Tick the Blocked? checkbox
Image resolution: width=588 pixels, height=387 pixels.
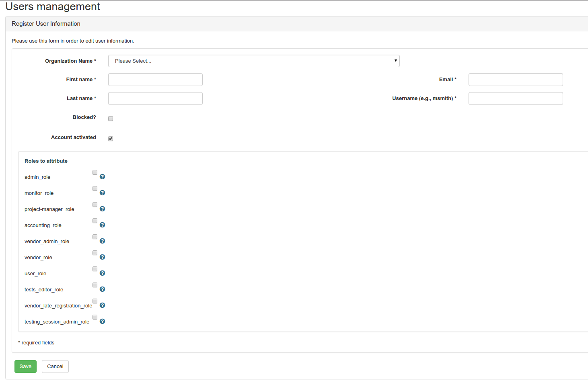(x=111, y=119)
